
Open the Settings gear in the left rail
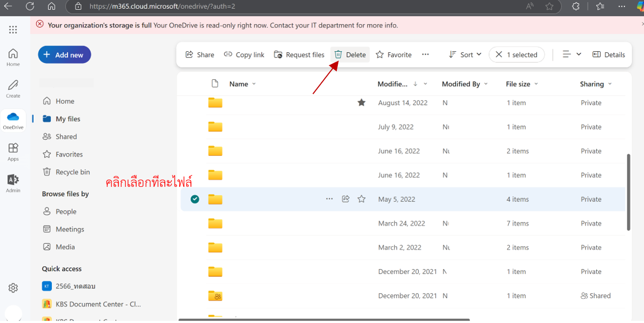click(x=13, y=288)
